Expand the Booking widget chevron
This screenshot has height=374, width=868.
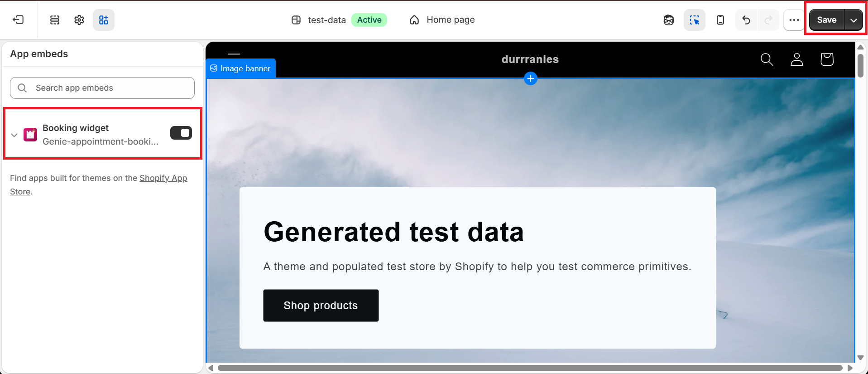click(x=14, y=135)
